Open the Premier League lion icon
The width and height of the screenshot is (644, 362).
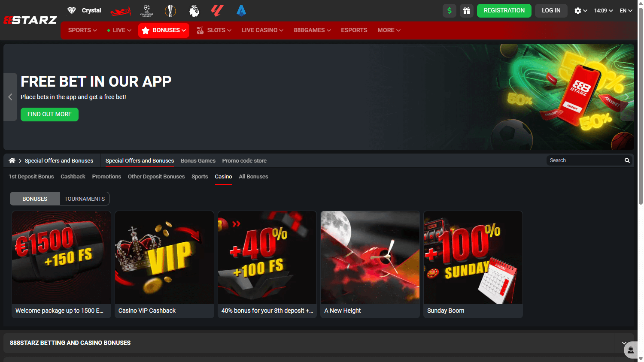coord(194,11)
